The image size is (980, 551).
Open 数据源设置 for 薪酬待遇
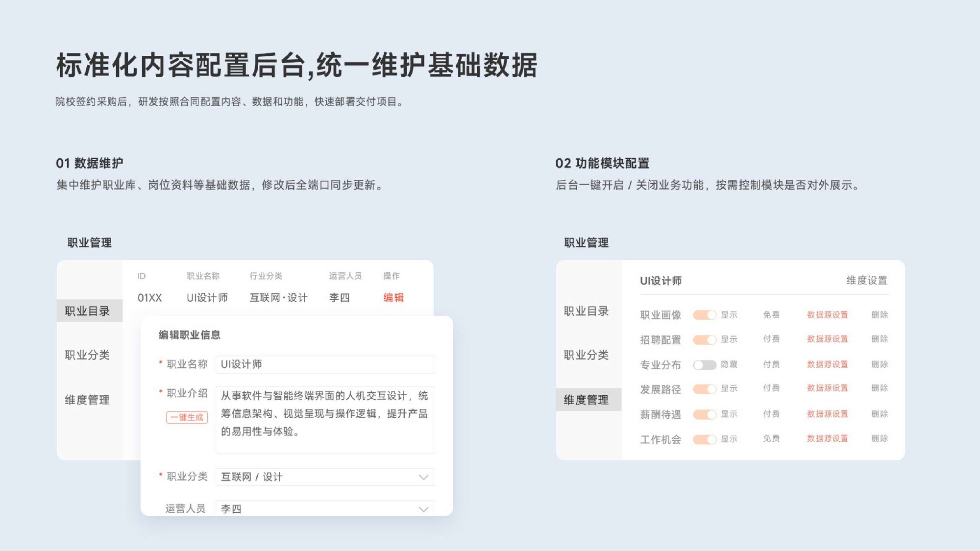[827, 414]
